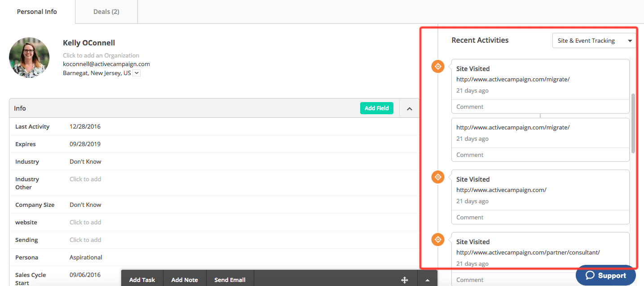Open the Site & Event Tracking filter dropdown

(x=594, y=40)
